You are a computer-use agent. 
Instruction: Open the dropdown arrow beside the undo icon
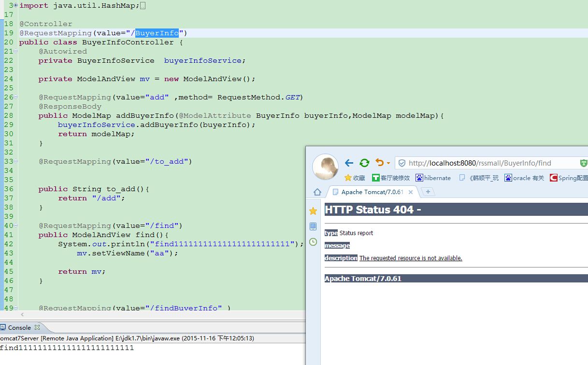[388, 163]
